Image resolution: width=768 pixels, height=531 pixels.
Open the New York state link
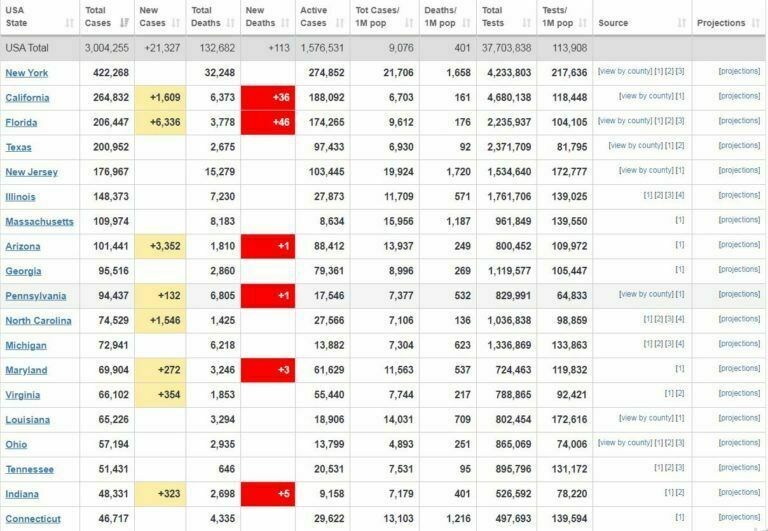point(27,73)
